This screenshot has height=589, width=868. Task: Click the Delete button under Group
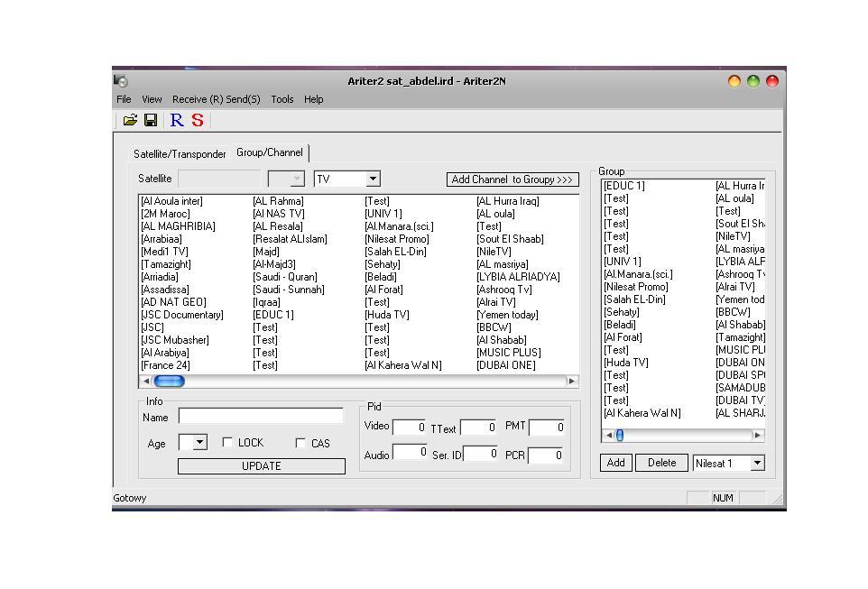click(x=661, y=463)
